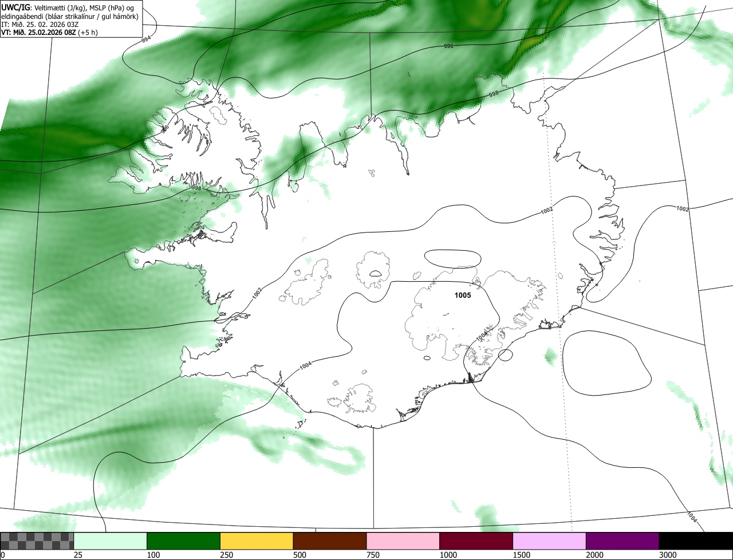Viewport: 733px width, 560px height.
Task: Click the '1000' legend tick value
Action: [x=448, y=555]
